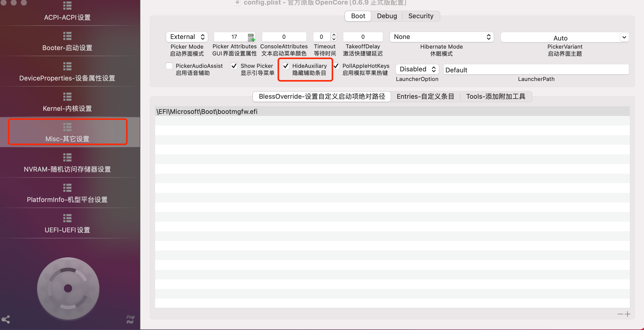Toggle the PollAppleHotKeys checkbox
Image resolution: width=644 pixels, height=330 pixels.
tap(336, 66)
